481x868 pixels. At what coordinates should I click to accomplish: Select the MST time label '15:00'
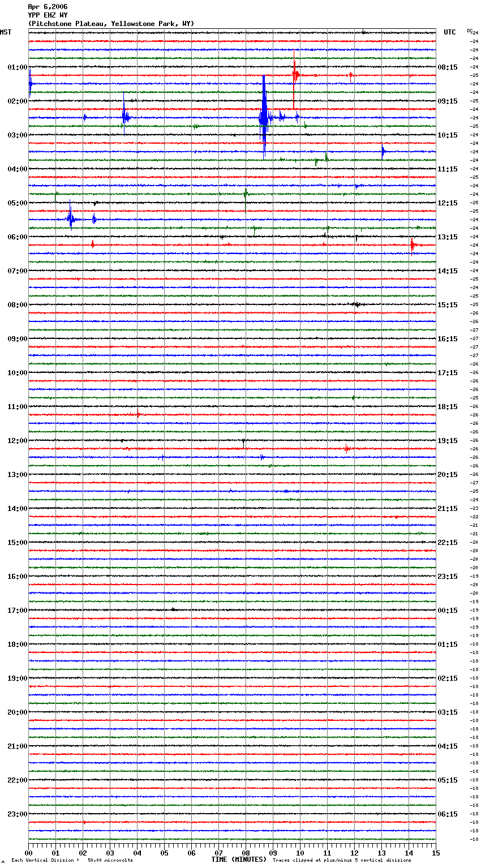tap(18, 543)
